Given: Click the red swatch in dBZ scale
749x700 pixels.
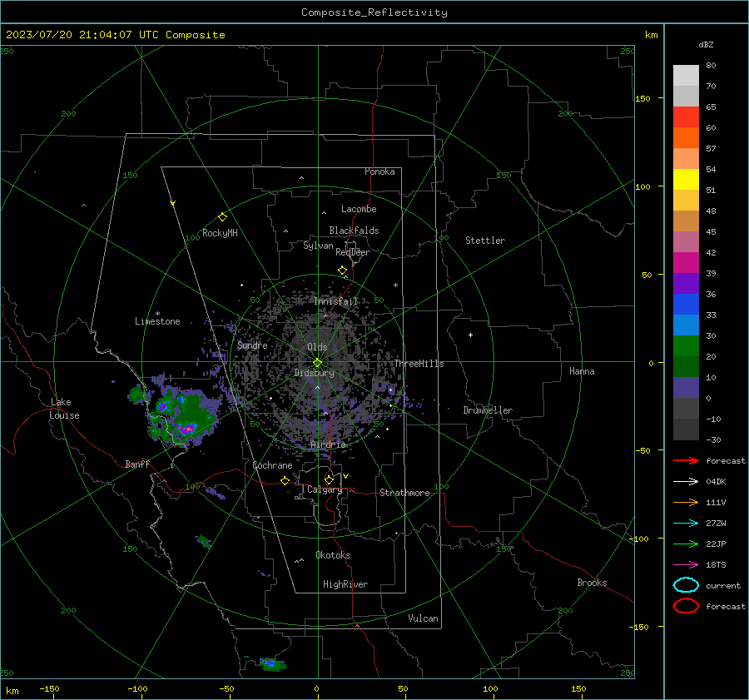Looking at the screenshot, I should pos(686,117).
